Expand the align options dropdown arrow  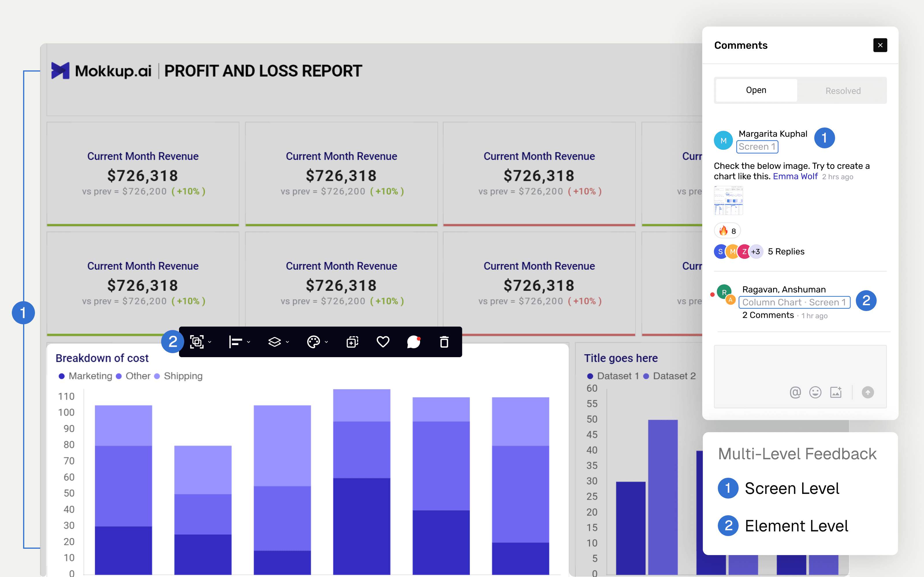click(x=249, y=342)
